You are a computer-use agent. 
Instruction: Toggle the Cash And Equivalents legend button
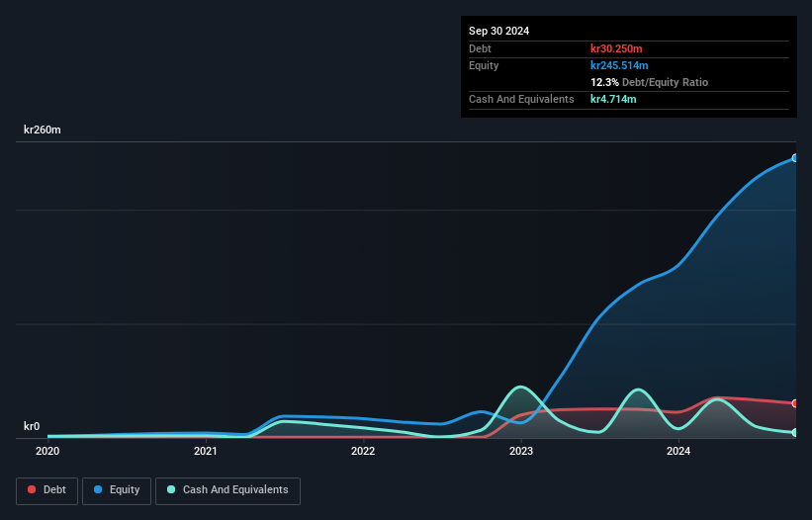(x=227, y=490)
